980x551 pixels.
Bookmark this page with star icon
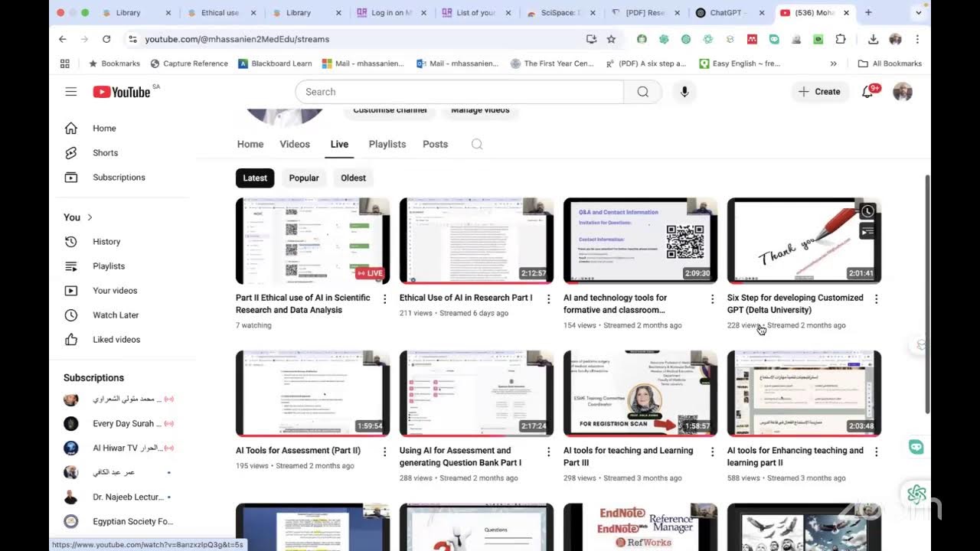coord(611,39)
